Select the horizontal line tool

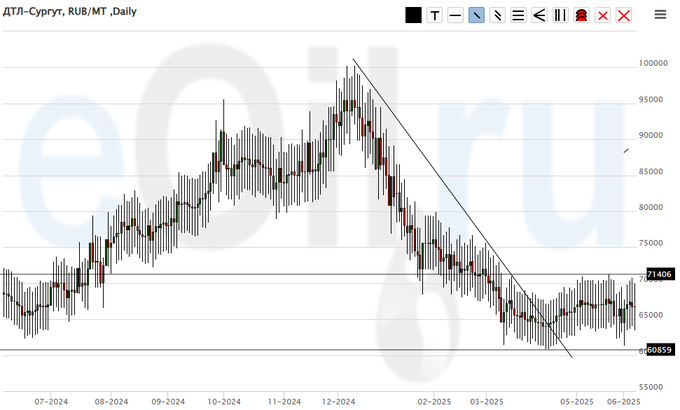click(x=455, y=15)
